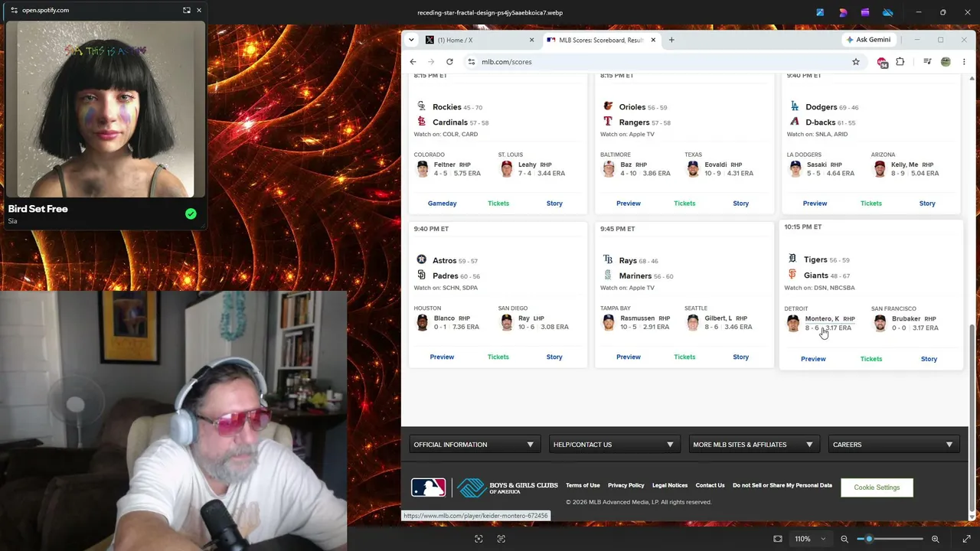Reload the mlb.com page
This screenshot has width=980, height=551.
click(x=449, y=62)
